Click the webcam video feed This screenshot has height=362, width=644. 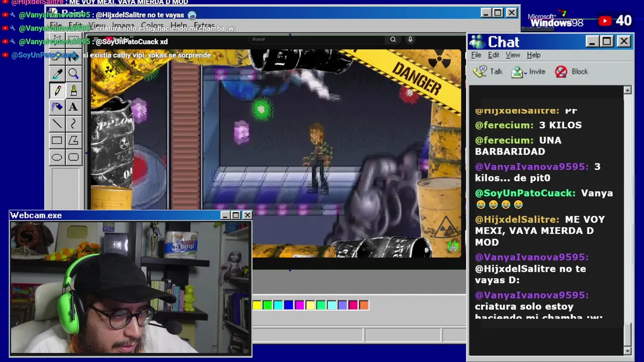(131, 288)
